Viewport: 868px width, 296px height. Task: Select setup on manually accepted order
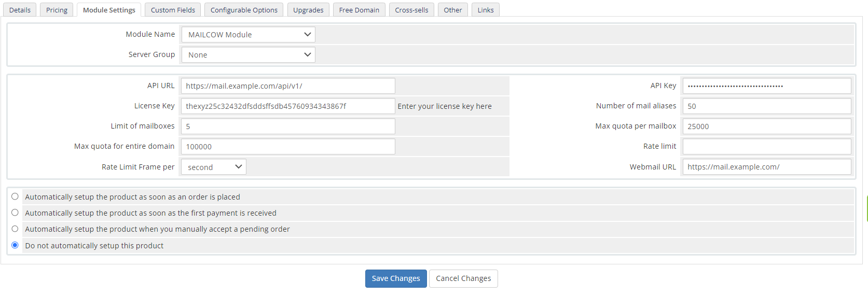pos(15,229)
